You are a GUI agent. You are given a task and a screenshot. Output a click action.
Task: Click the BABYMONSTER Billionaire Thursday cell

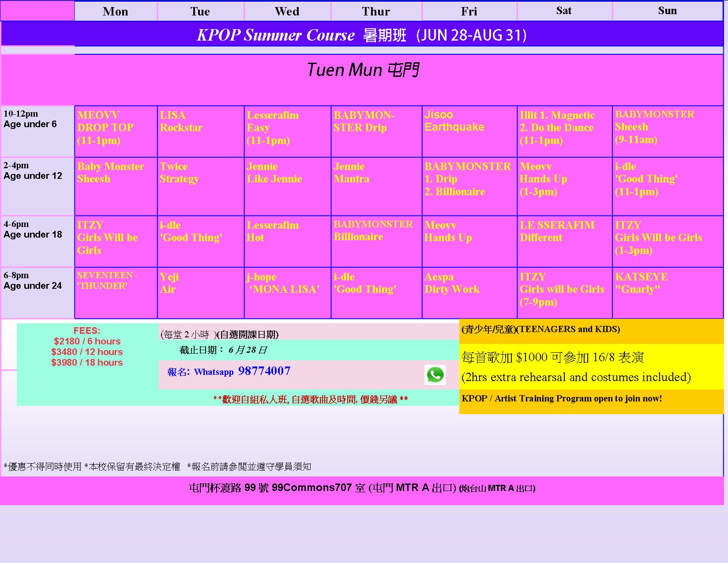click(377, 242)
